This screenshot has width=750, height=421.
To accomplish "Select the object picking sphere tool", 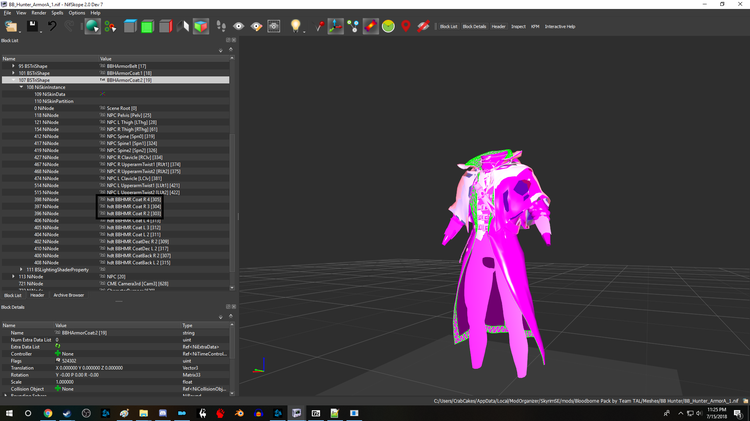I will [x=92, y=26].
